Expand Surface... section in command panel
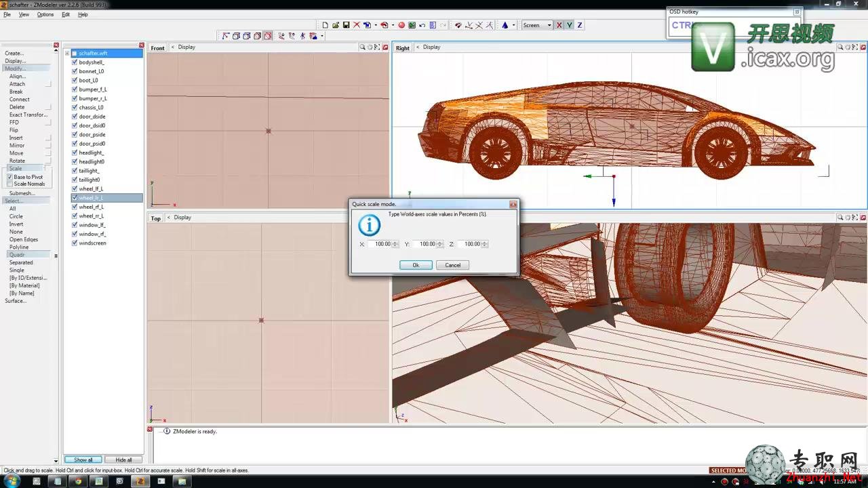This screenshot has width=868, height=488. click(16, 301)
